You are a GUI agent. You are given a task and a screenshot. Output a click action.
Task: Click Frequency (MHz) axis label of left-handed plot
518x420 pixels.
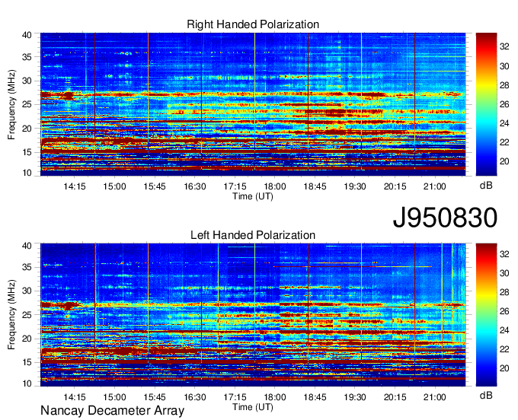(11, 315)
